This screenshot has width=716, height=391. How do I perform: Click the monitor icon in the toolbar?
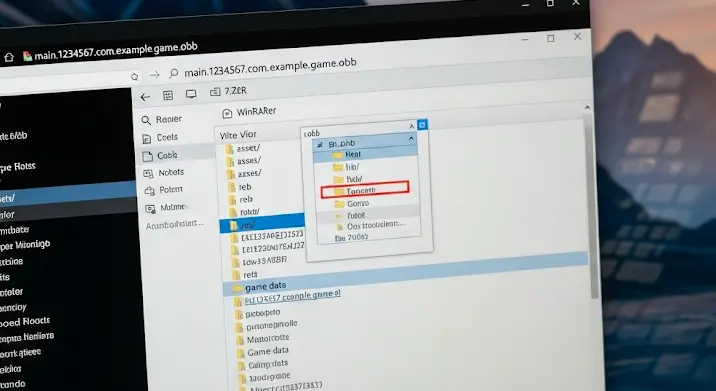coord(191,94)
